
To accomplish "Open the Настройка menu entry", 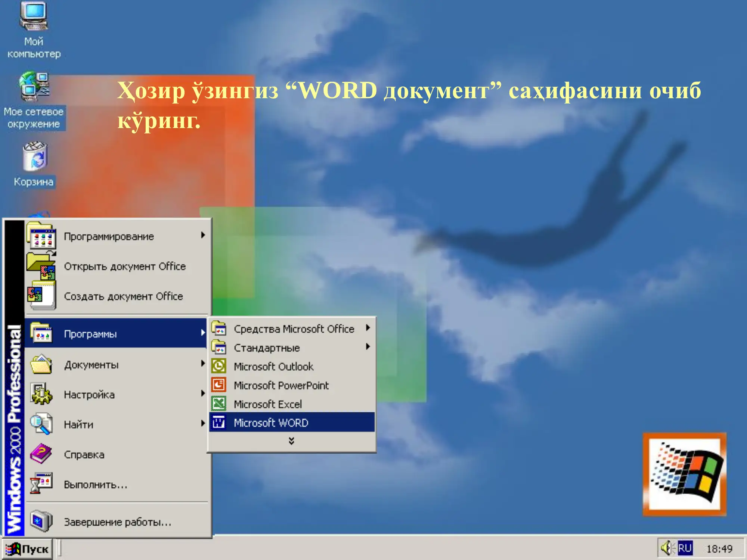I will click(x=116, y=394).
